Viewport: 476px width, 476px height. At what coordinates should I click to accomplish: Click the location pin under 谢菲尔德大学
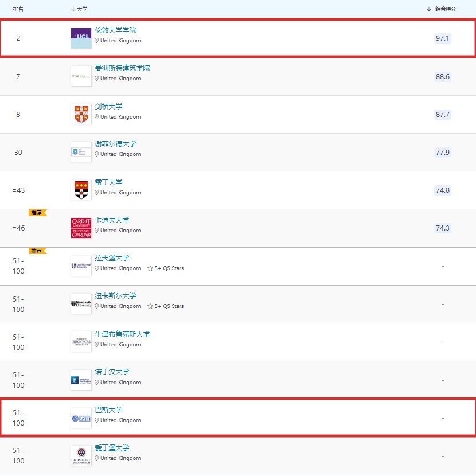click(97, 154)
